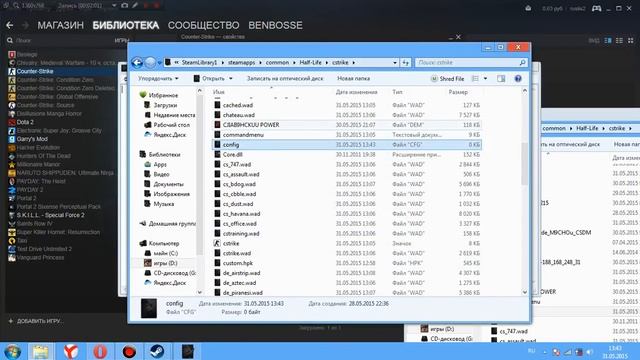The image size is (640, 360).
Task: Click refresh button beside the address bar
Action: pos(405,62)
